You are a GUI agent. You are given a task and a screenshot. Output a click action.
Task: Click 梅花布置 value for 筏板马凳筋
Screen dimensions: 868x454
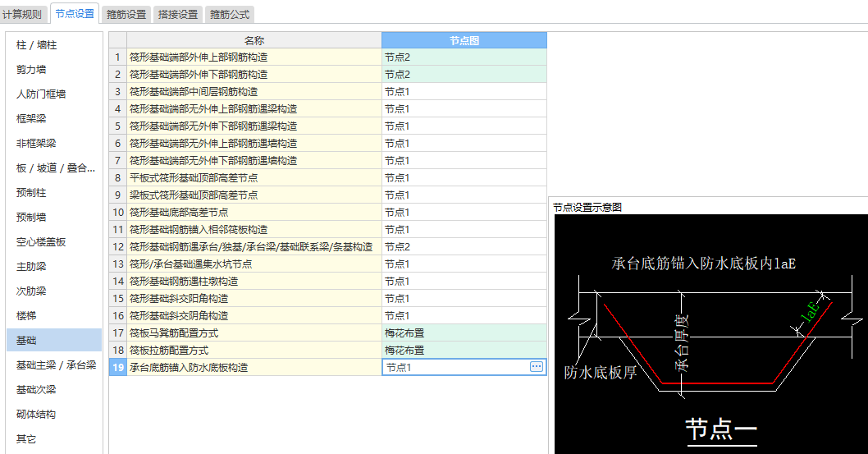coord(464,332)
